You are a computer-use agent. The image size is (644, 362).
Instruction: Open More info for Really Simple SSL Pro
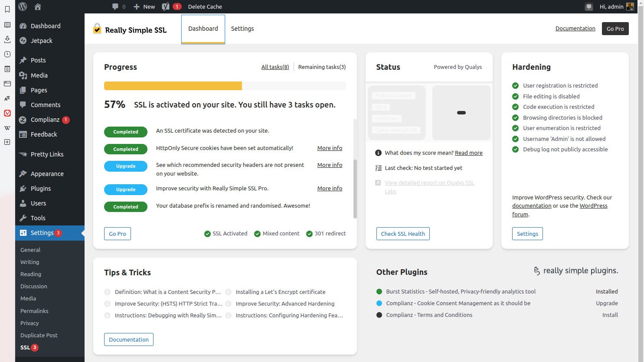point(330,188)
